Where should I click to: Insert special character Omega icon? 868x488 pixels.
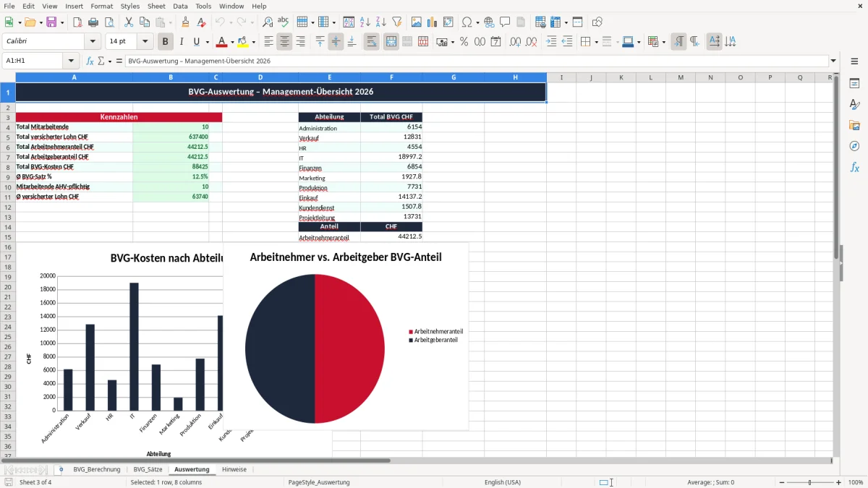[x=467, y=22]
